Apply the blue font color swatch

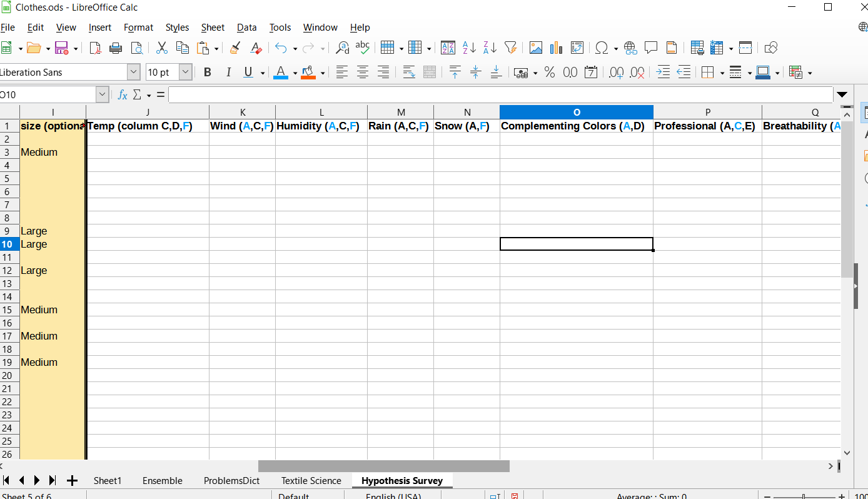[x=281, y=73]
